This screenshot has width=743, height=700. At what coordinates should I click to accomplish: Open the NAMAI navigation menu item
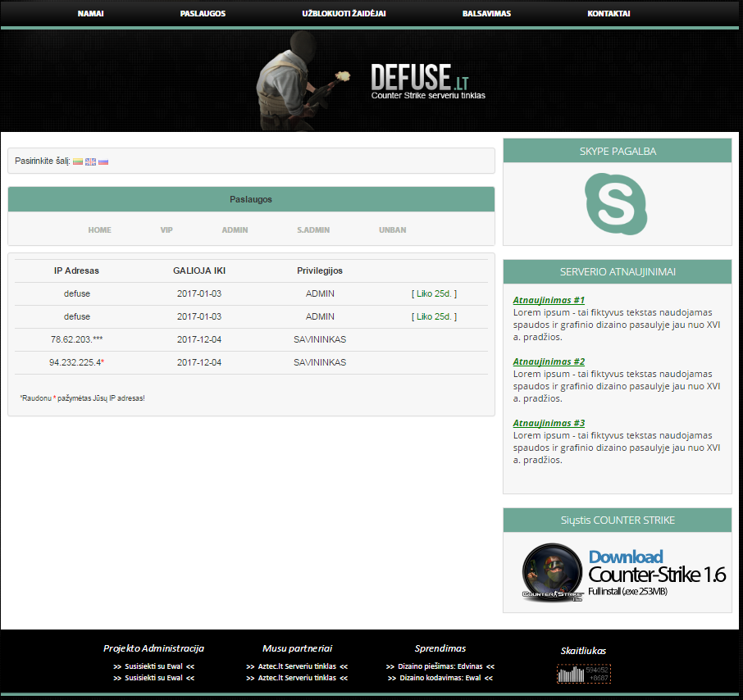click(90, 13)
